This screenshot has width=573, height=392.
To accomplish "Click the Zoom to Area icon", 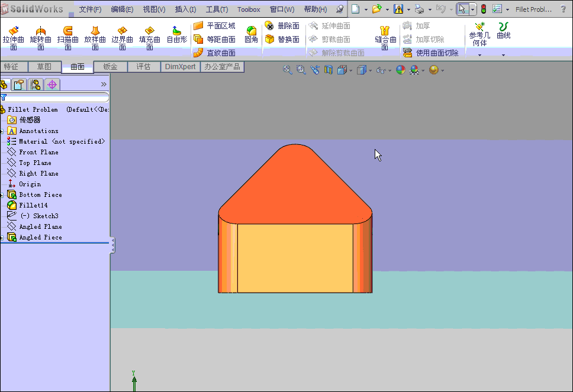I will tap(301, 70).
